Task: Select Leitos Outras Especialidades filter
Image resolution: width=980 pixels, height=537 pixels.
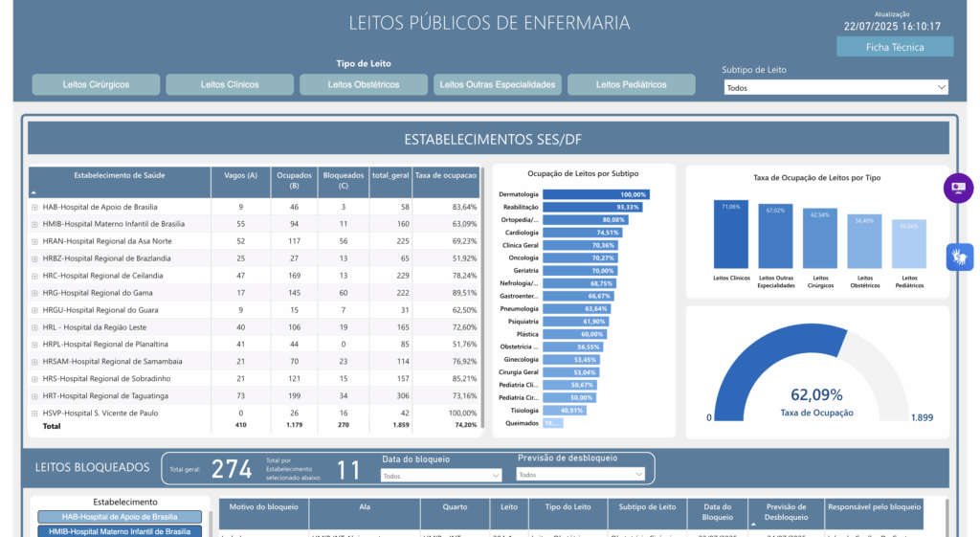Action: pos(498,84)
